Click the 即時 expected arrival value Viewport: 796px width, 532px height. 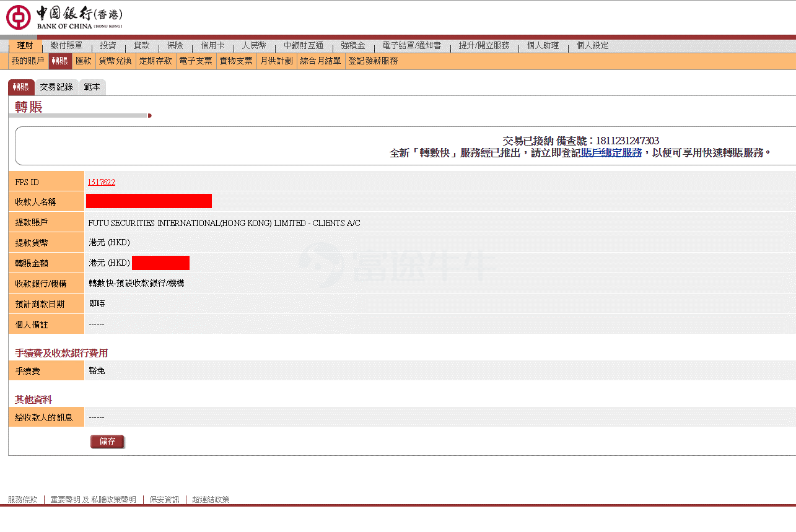[x=97, y=303]
